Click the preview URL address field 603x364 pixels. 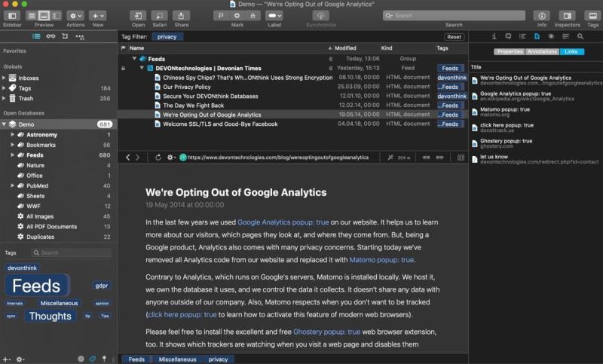tap(278, 158)
